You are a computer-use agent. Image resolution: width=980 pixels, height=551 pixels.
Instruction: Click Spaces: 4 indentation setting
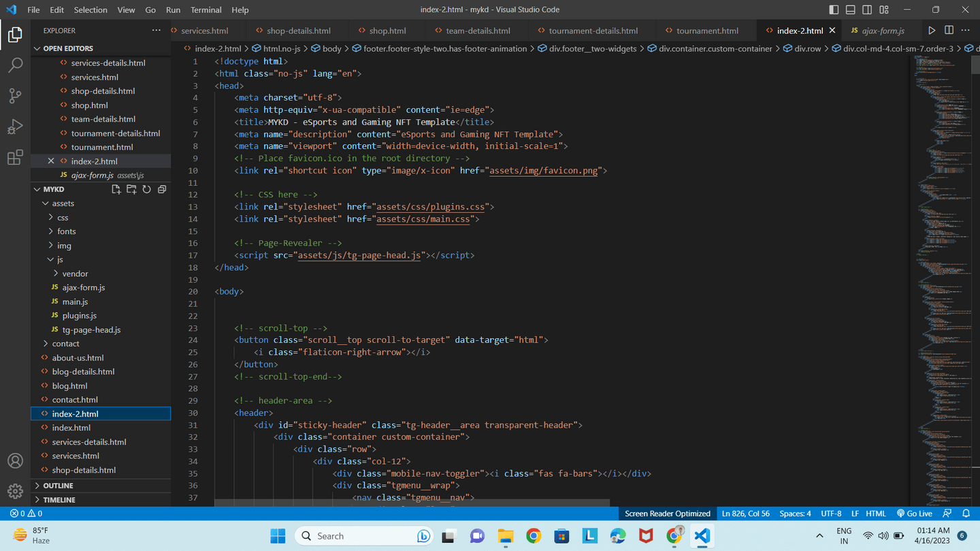[x=796, y=514]
